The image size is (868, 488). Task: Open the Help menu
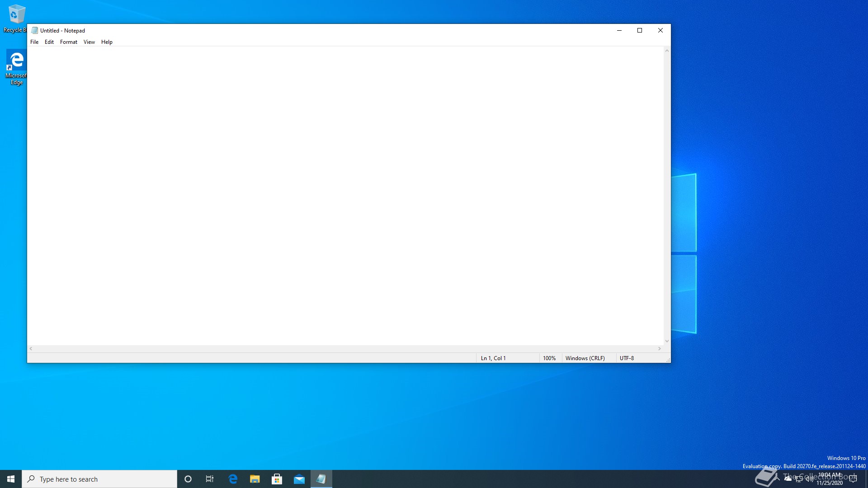107,42
